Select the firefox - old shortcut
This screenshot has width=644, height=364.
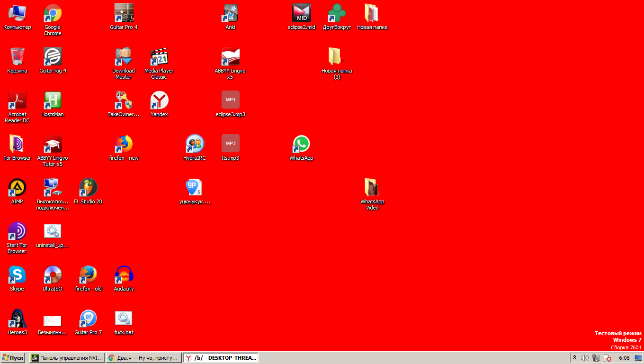coord(88,275)
